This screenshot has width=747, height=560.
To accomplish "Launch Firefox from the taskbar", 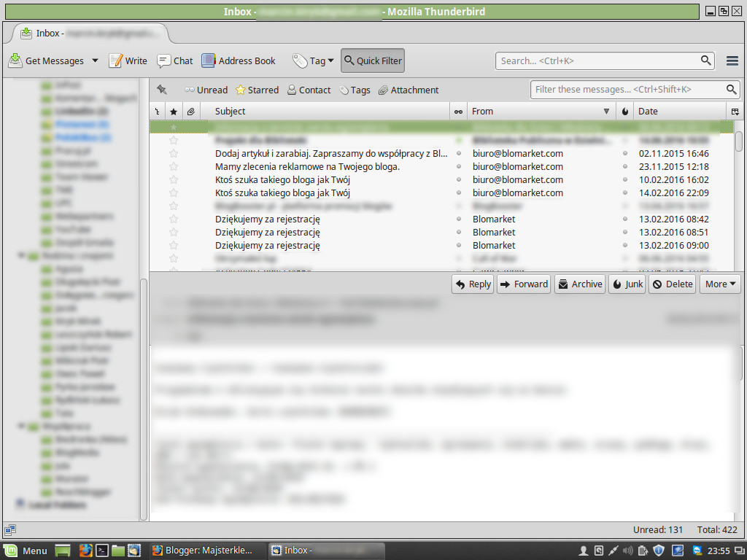I will coord(86,551).
